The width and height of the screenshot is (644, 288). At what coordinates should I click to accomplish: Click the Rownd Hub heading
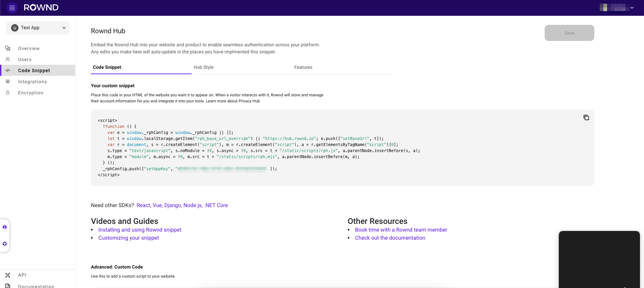point(108,31)
